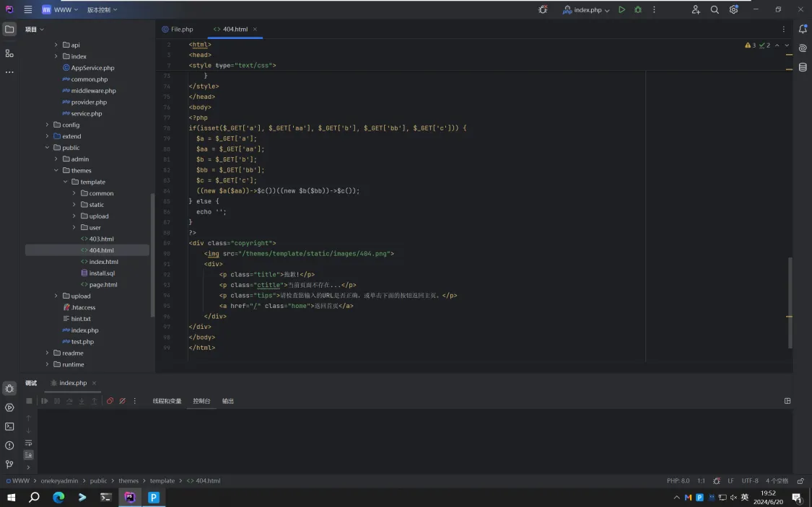Open IDE settings gear
Screen dimensions: 812x507
coord(733,10)
